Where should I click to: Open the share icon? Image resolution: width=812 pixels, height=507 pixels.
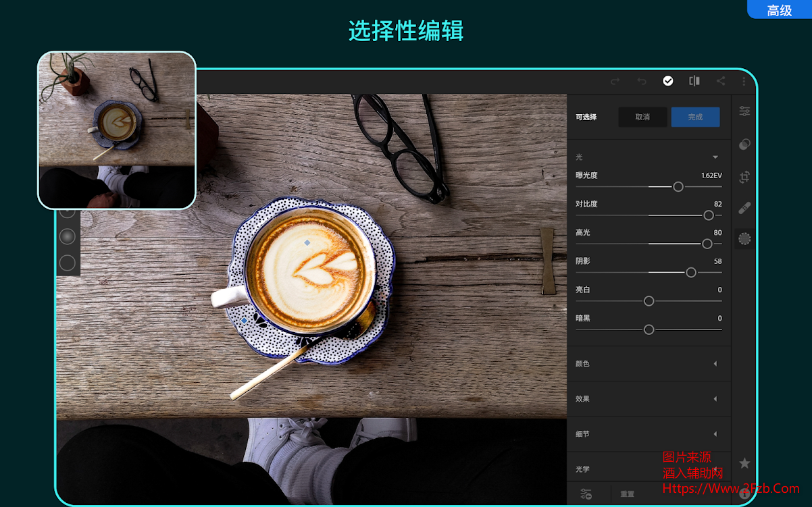coord(721,81)
